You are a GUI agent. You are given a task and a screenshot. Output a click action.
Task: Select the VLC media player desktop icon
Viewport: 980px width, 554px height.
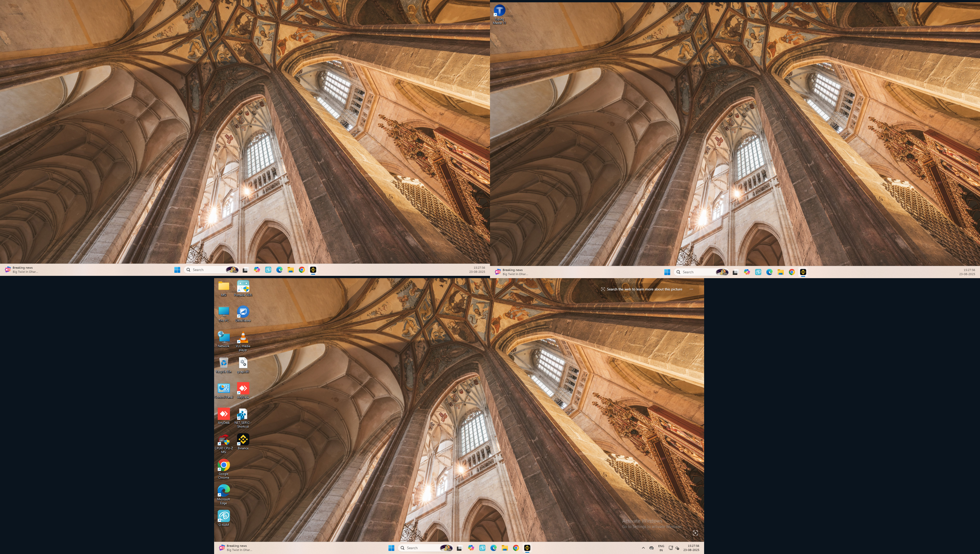point(243,338)
